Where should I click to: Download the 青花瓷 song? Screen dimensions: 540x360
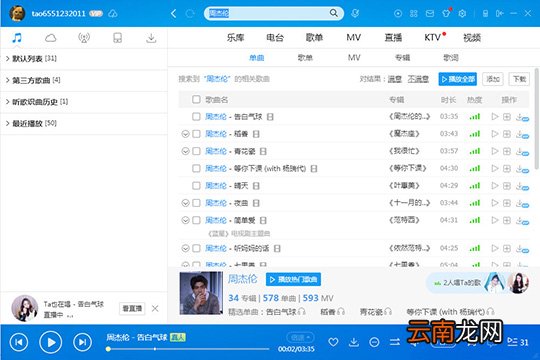[x=522, y=152]
